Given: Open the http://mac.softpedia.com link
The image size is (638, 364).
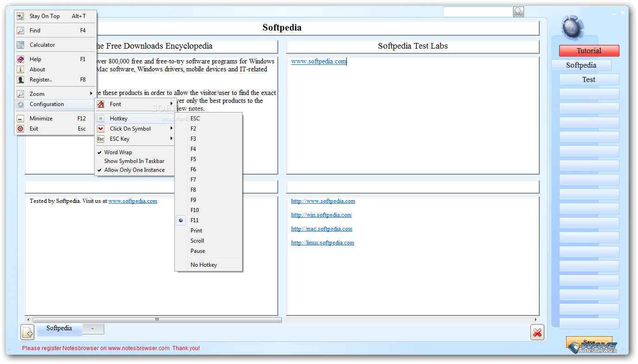Looking at the screenshot, I should [322, 229].
